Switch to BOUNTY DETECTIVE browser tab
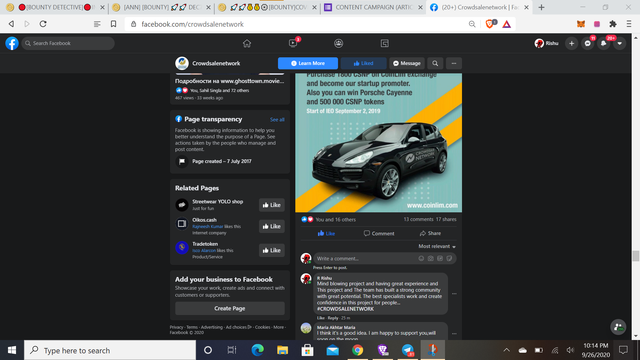The width and height of the screenshot is (640, 360). point(56,7)
